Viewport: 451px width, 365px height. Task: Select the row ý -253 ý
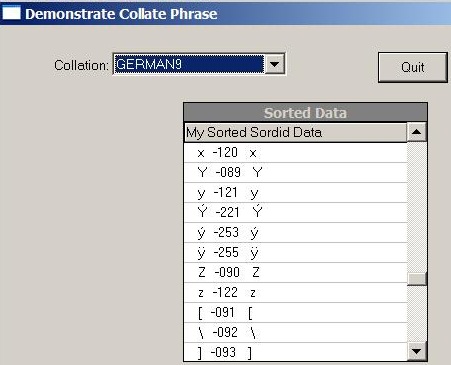tap(296, 233)
